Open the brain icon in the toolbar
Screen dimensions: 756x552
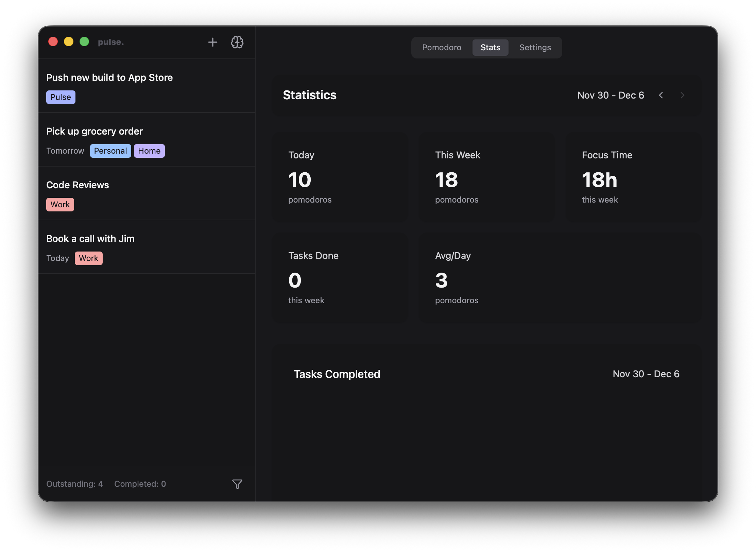coord(237,42)
